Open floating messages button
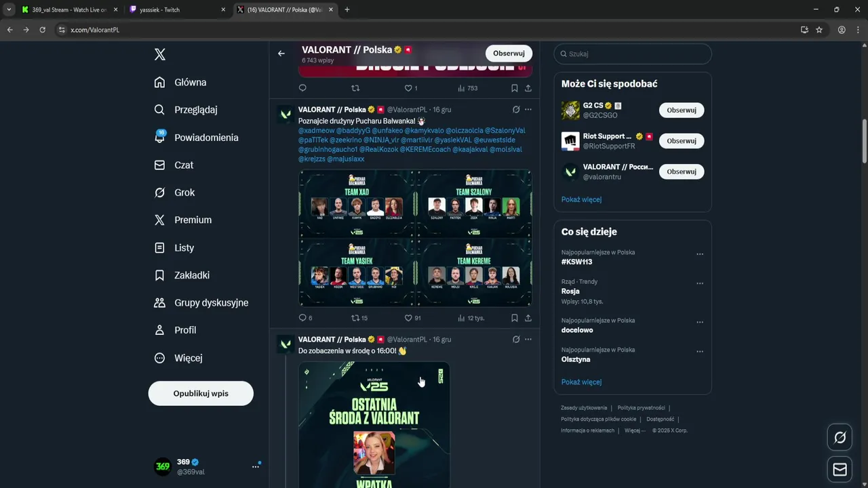 pos(840,469)
